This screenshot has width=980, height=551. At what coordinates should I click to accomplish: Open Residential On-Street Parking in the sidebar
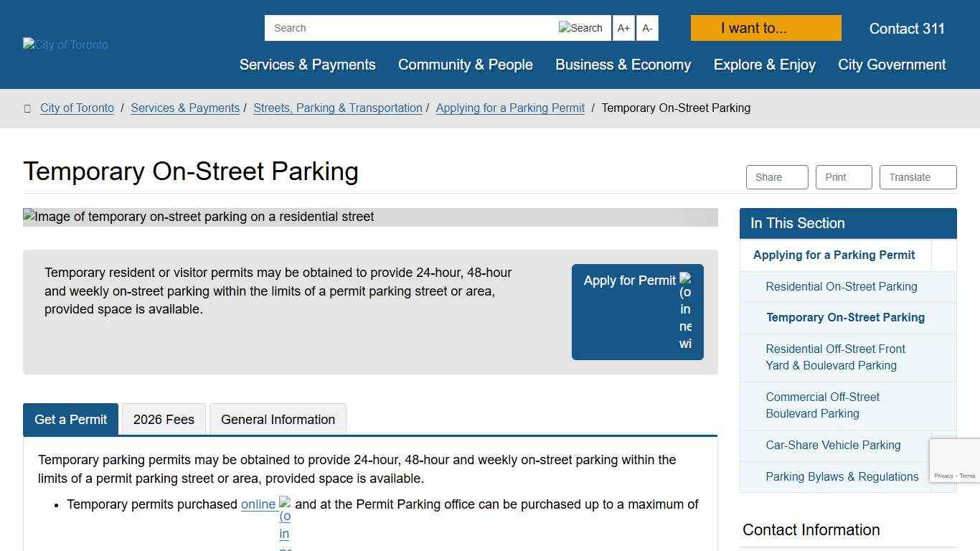pyautogui.click(x=842, y=286)
